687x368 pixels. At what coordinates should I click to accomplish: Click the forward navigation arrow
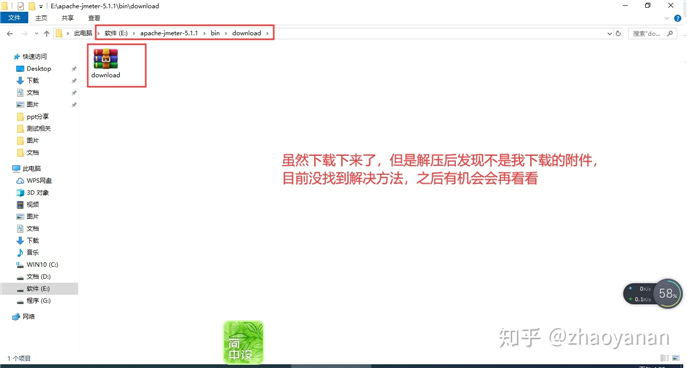coord(25,34)
